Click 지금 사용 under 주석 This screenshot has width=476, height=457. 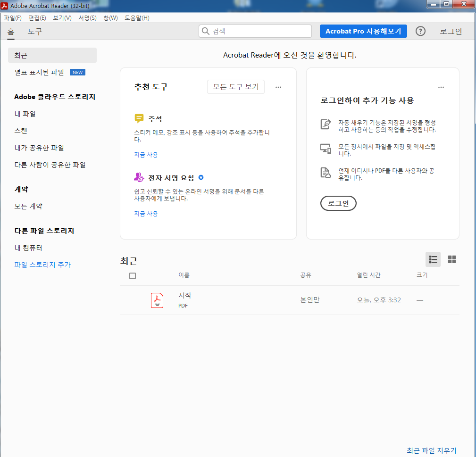click(x=146, y=155)
